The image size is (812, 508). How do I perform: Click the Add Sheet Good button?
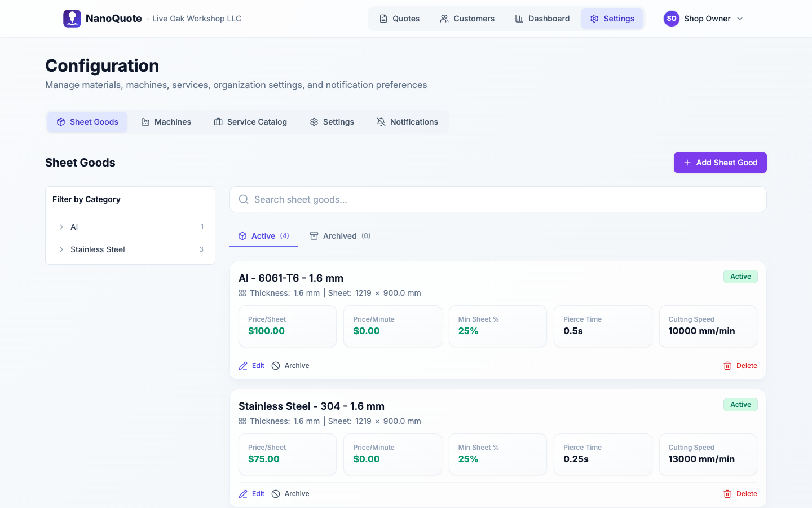coord(720,163)
